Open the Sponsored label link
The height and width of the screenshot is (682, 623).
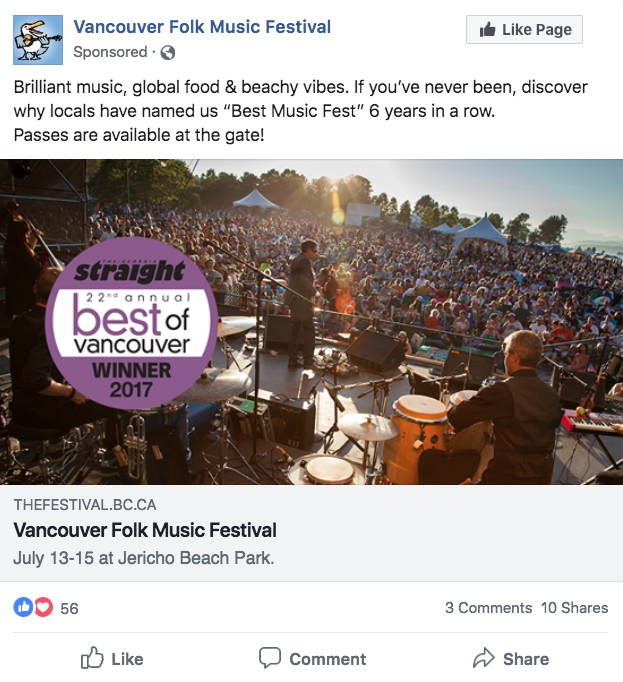click(111, 52)
